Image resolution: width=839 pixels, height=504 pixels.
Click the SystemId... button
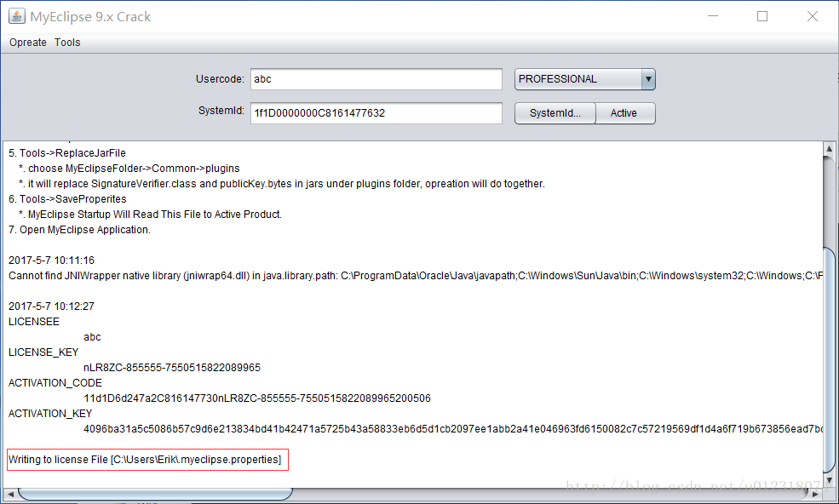tap(555, 113)
